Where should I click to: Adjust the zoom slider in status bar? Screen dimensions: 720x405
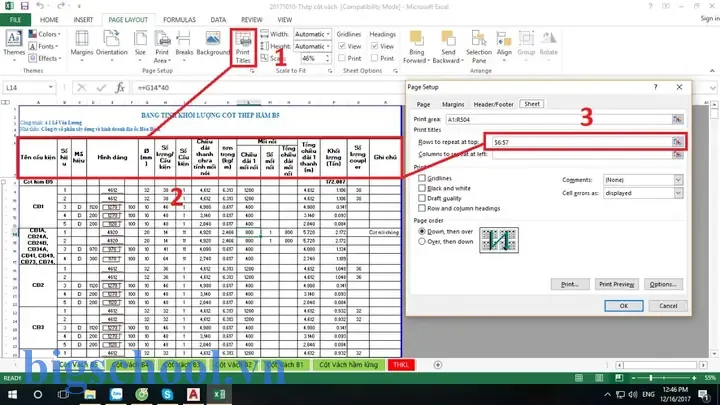click(x=651, y=378)
